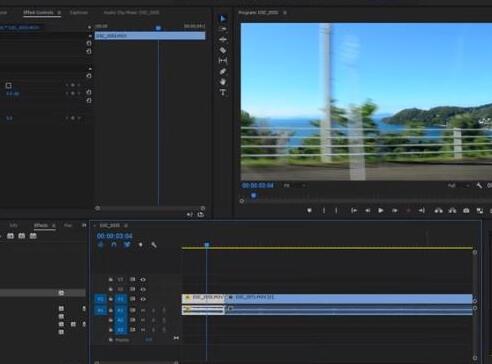
Task: Toggle A2 track targeting button
Action: point(121,320)
